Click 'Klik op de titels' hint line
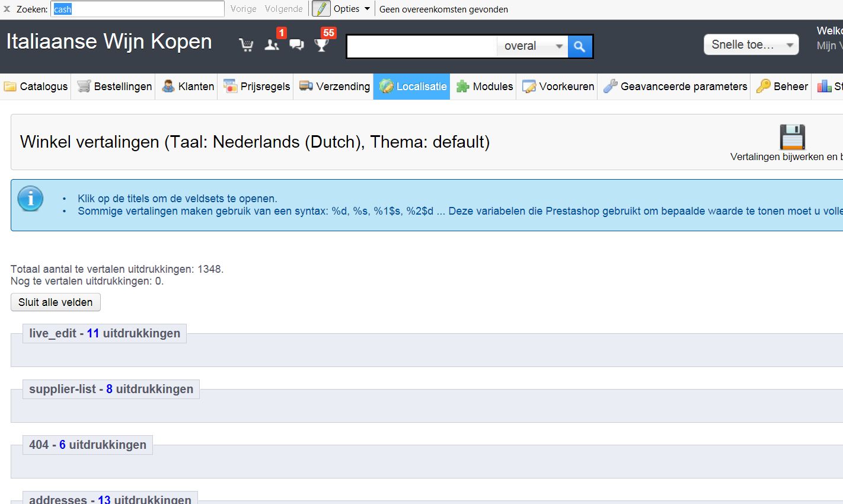Viewport: 843px width, 504px height. (x=177, y=199)
